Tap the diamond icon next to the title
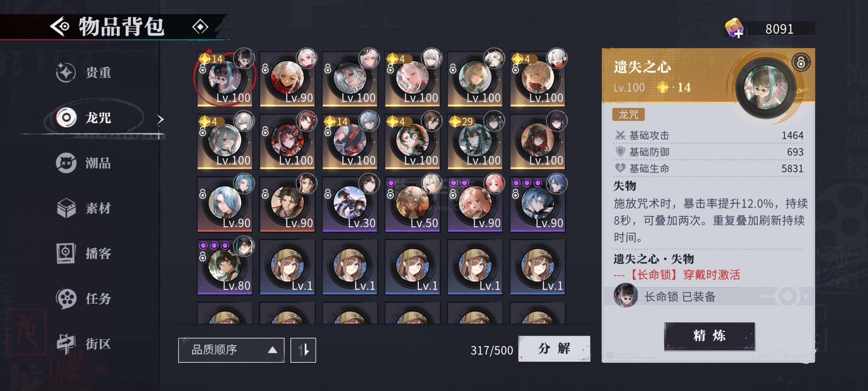This screenshot has height=391, width=868. [200, 27]
